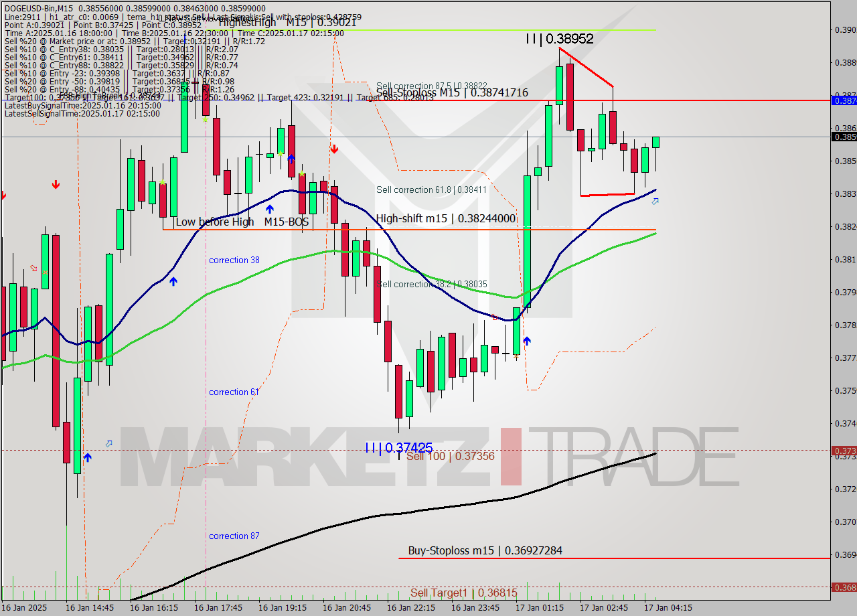Select the Low before High label
857x616 pixels.
click(214, 222)
